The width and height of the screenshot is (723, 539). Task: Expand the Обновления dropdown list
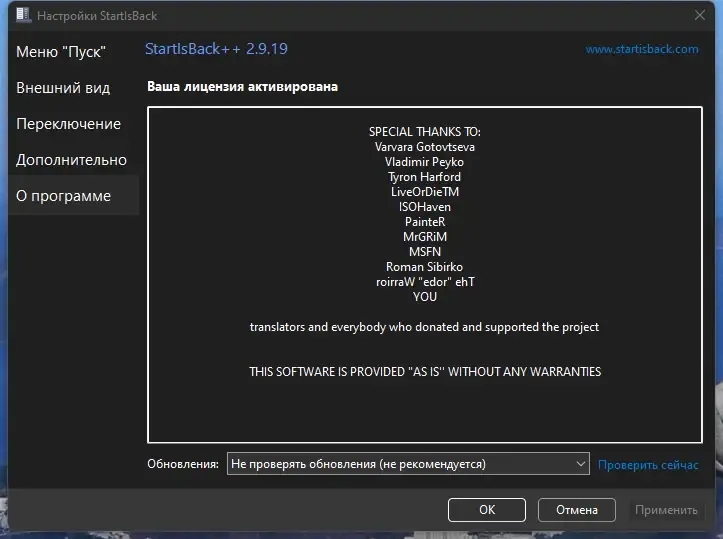408,464
